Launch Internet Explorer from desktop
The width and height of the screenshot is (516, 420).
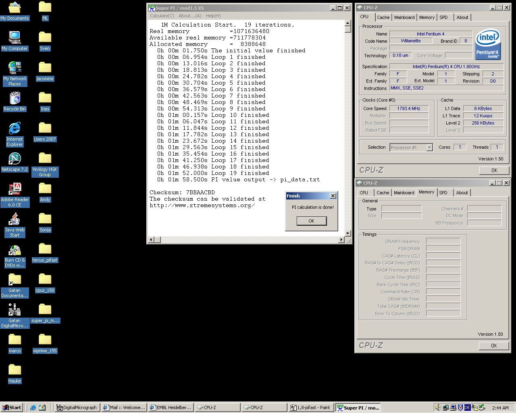[x=15, y=134]
